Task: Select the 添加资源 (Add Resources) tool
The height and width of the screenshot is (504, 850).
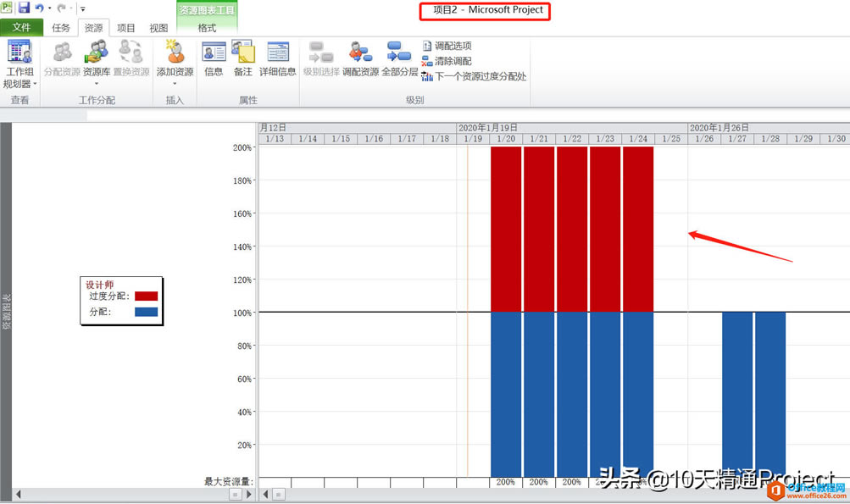Action: tap(175, 58)
